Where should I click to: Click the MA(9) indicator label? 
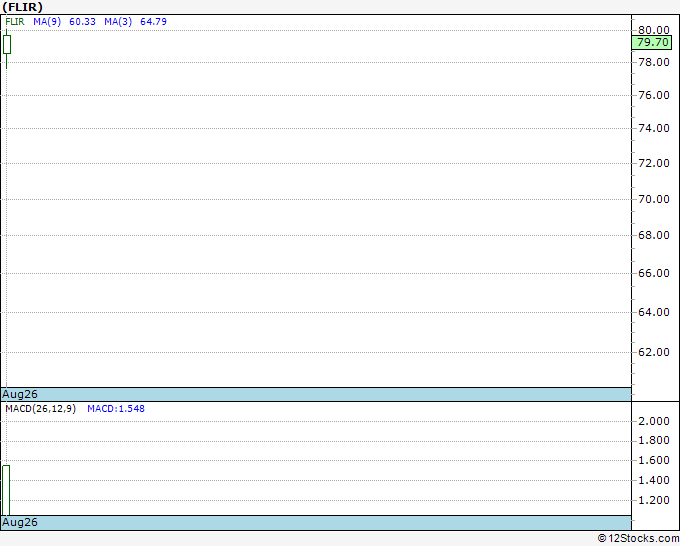pos(47,22)
